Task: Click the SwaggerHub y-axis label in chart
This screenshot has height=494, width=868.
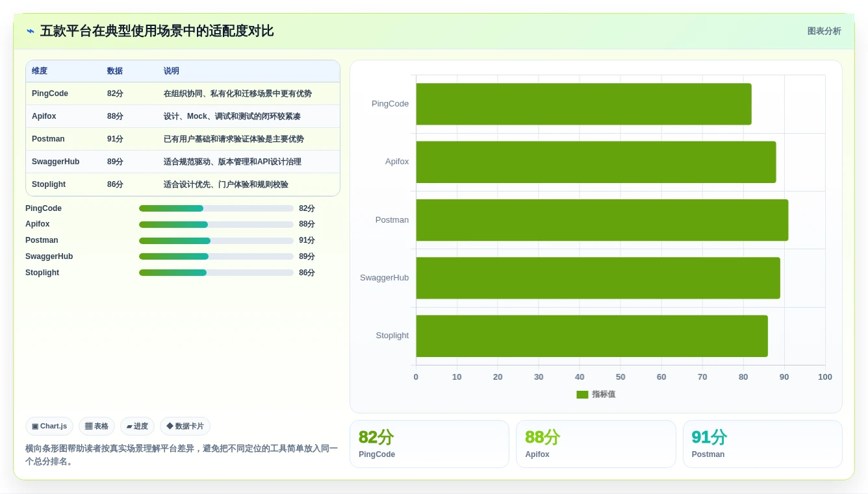Action: point(385,278)
